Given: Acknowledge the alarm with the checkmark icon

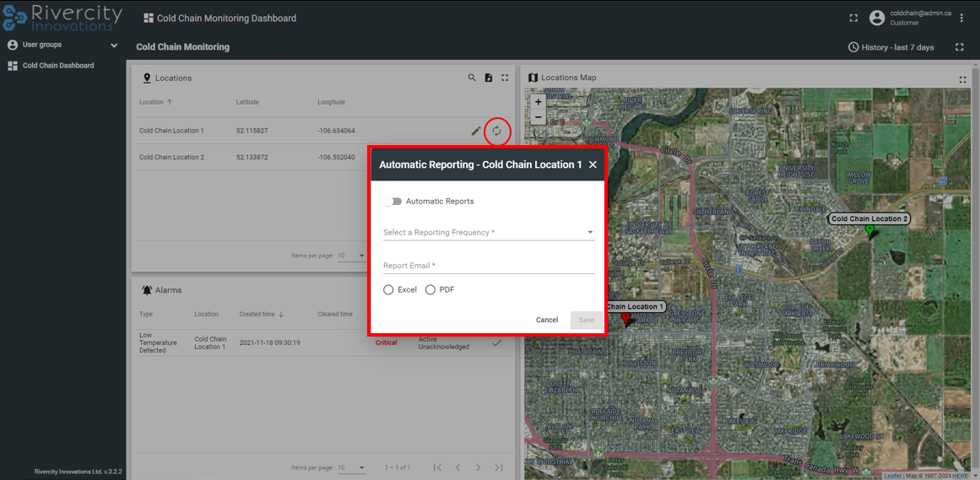Looking at the screenshot, I should (496, 342).
